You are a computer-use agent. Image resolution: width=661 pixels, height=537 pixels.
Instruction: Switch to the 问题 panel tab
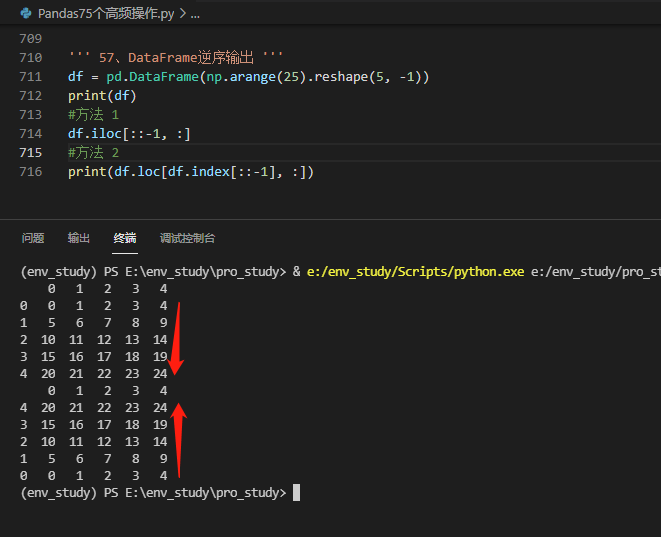[33, 238]
